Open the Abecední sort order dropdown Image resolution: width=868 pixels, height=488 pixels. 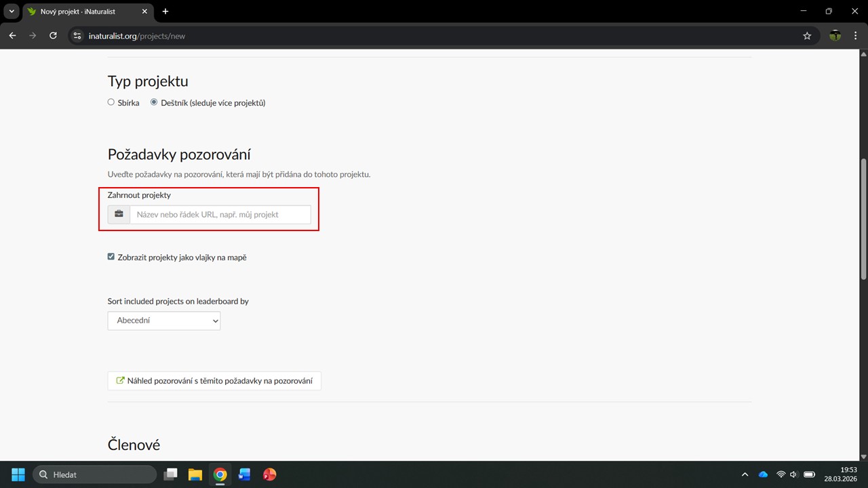point(164,321)
